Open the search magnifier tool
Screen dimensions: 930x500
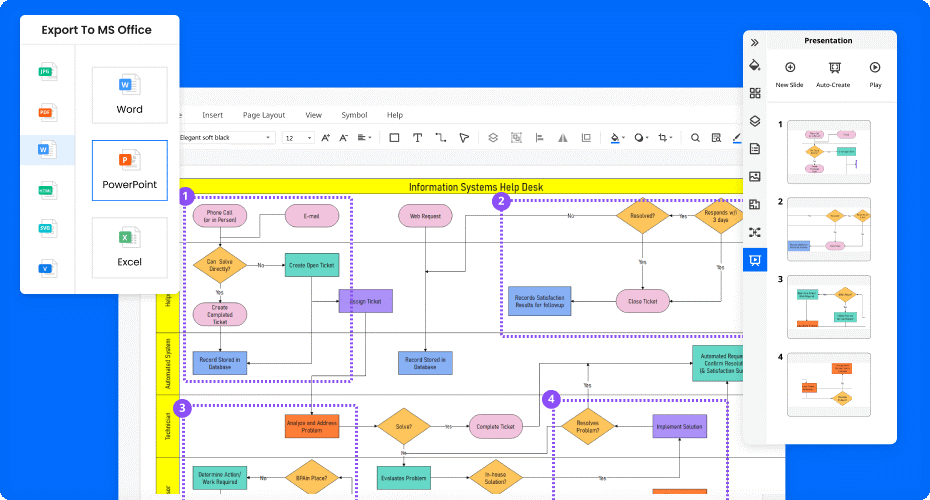click(x=694, y=138)
